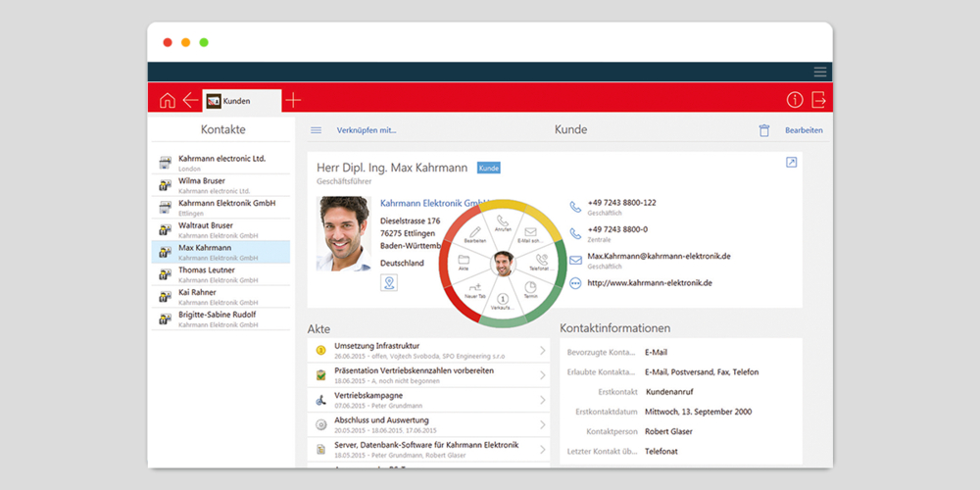This screenshot has height=490, width=980.
Task: Select Max Kahrmann in contacts list
Action: (x=220, y=252)
